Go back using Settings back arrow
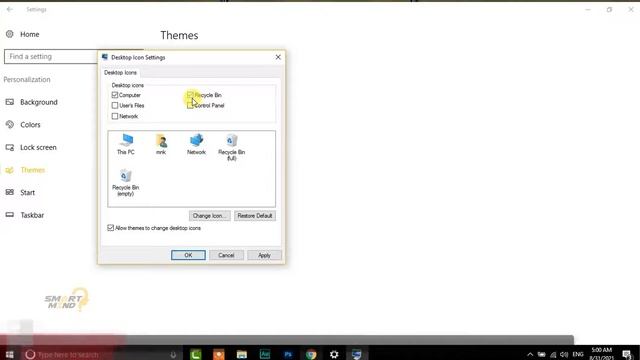 tap(10, 9)
